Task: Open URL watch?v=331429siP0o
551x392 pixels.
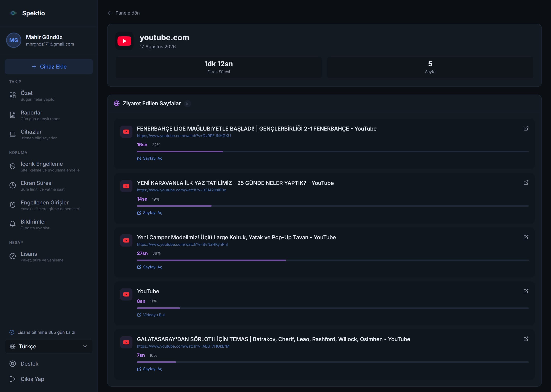Action: pyautogui.click(x=181, y=190)
